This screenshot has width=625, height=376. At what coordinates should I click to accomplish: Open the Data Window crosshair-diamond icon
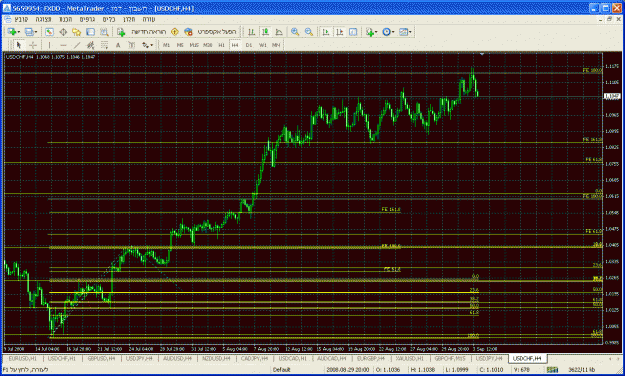pos(63,32)
